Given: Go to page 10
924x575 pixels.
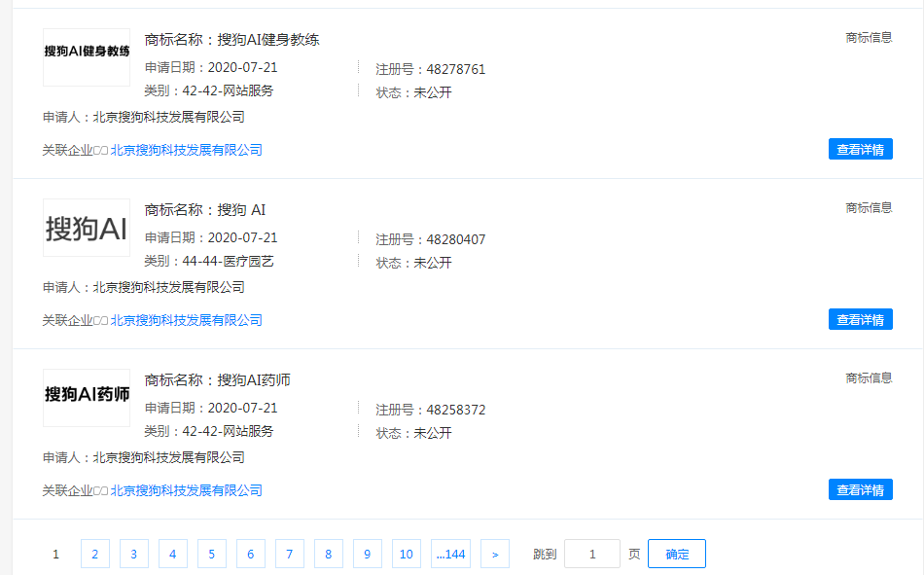Looking at the screenshot, I should pyautogui.click(x=406, y=554).
